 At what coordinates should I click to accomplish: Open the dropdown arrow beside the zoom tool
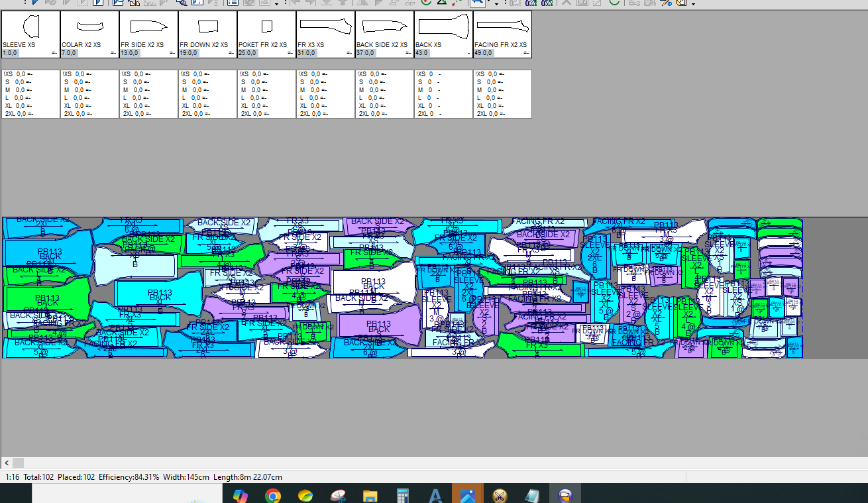click(x=496, y=3)
